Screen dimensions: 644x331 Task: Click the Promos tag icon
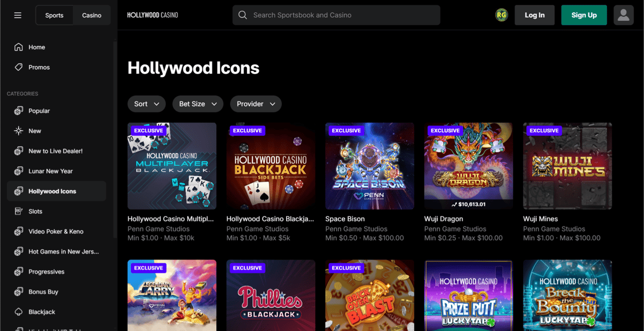[19, 67]
